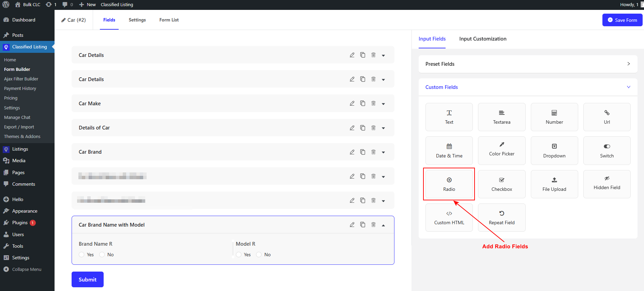Select Yes under Brand Name R
The image size is (644, 291).
pos(81,255)
